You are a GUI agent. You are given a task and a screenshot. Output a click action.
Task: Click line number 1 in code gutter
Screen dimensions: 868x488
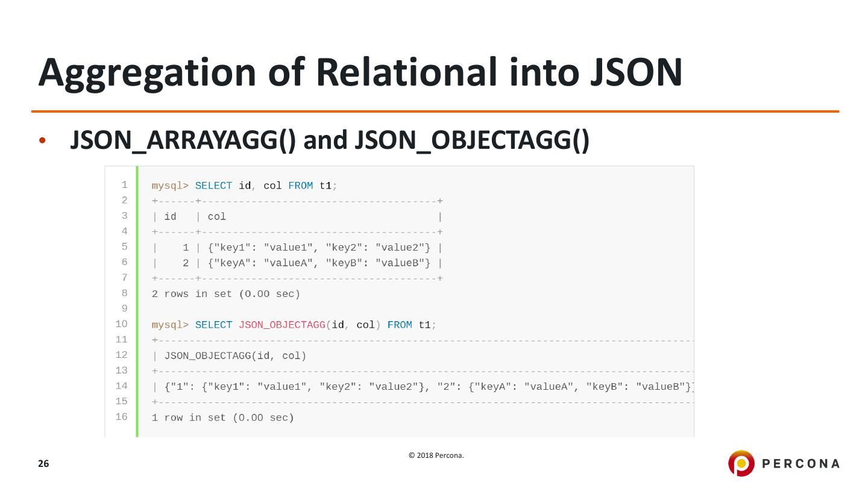124,185
